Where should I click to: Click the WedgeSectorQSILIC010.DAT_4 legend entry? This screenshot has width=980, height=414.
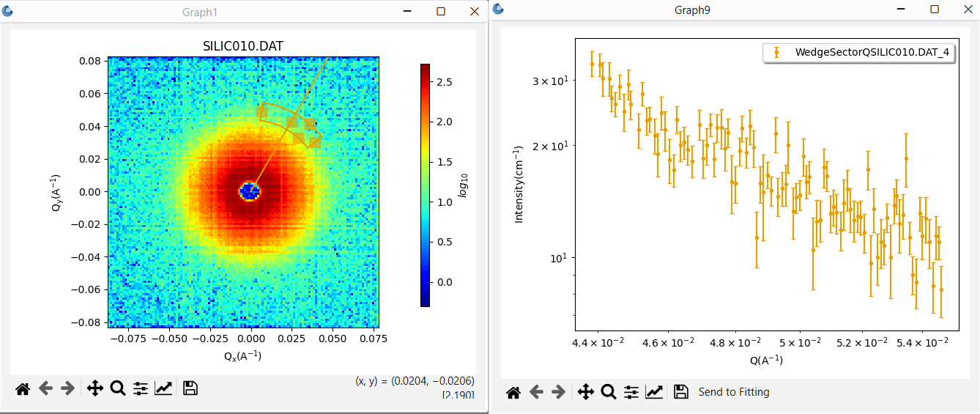pos(858,52)
